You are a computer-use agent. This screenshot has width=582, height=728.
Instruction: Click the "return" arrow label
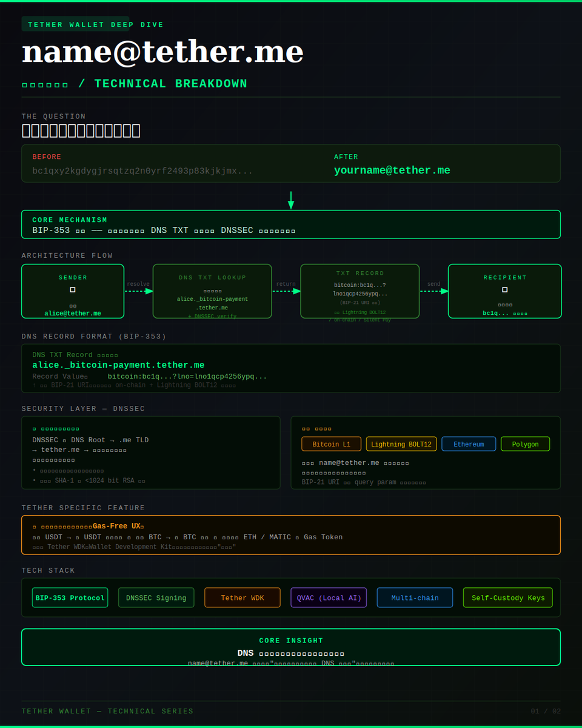tap(286, 284)
